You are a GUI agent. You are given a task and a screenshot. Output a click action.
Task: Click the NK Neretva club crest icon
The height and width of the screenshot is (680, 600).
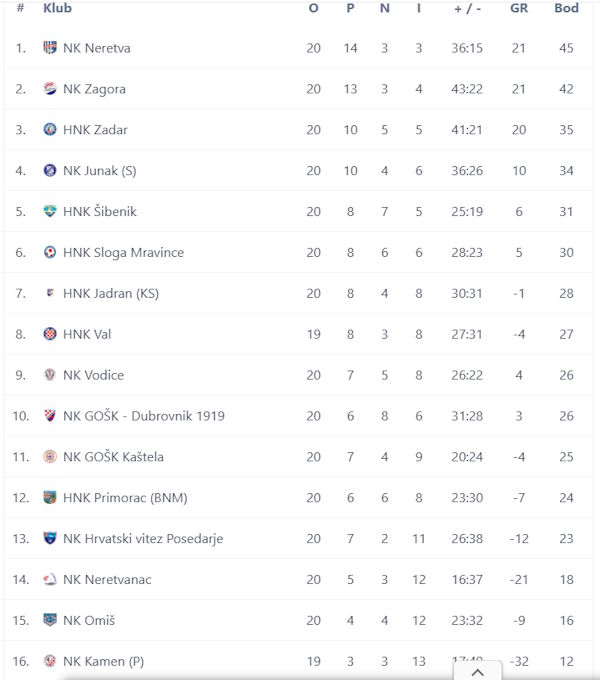pyautogui.click(x=50, y=48)
